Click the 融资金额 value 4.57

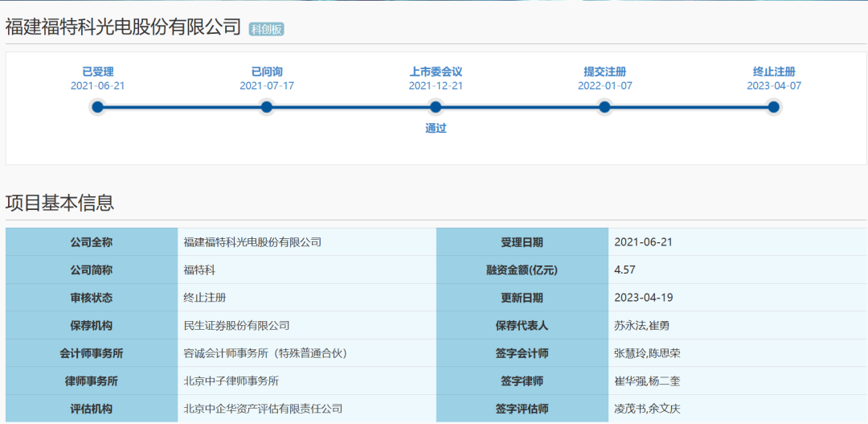click(x=624, y=270)
